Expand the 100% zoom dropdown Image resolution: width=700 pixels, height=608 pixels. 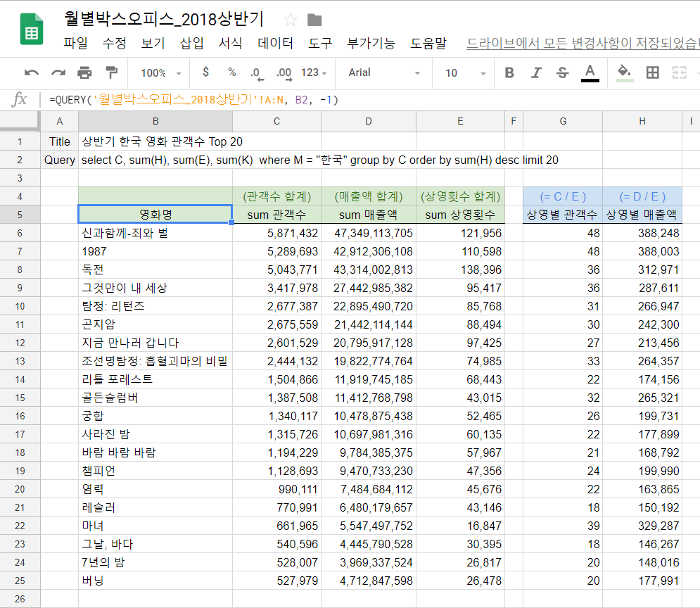click(160, 72)
